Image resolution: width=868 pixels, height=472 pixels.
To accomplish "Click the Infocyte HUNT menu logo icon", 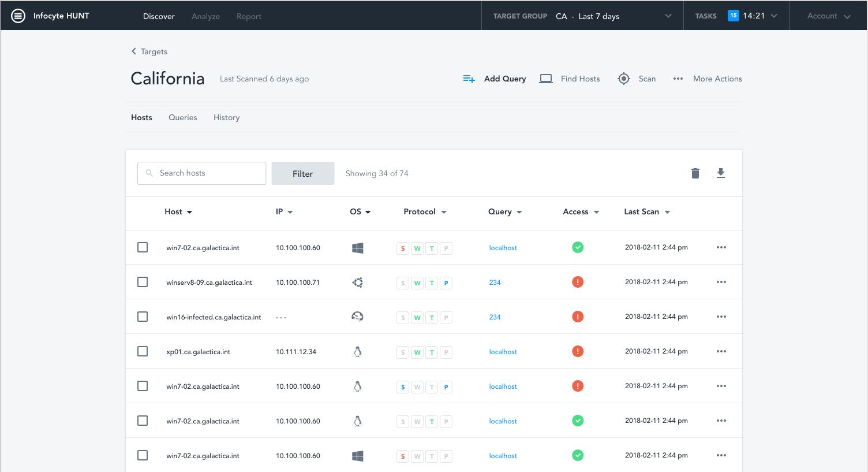I will coord(18,16).
